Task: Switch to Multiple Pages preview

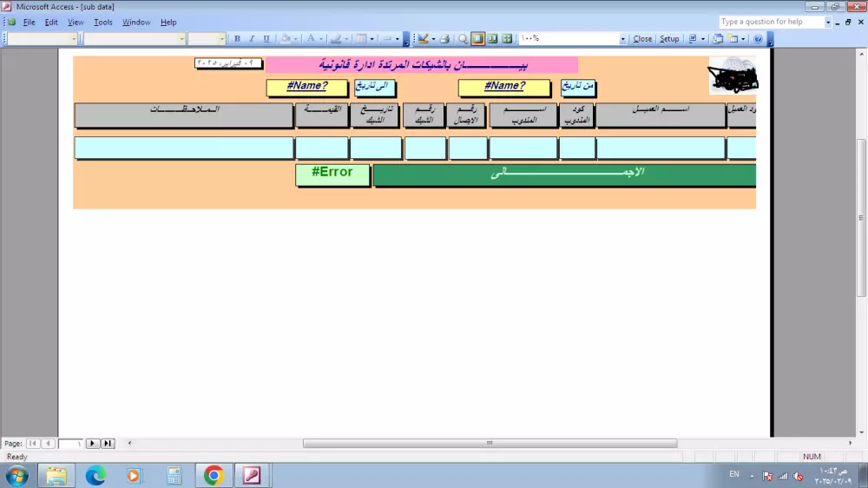Action: (x=507, y=39)
